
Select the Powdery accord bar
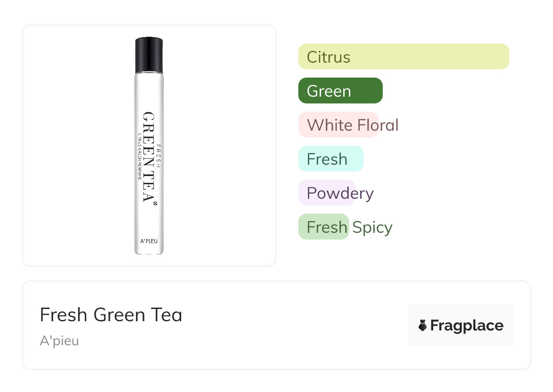pos(326,193)
